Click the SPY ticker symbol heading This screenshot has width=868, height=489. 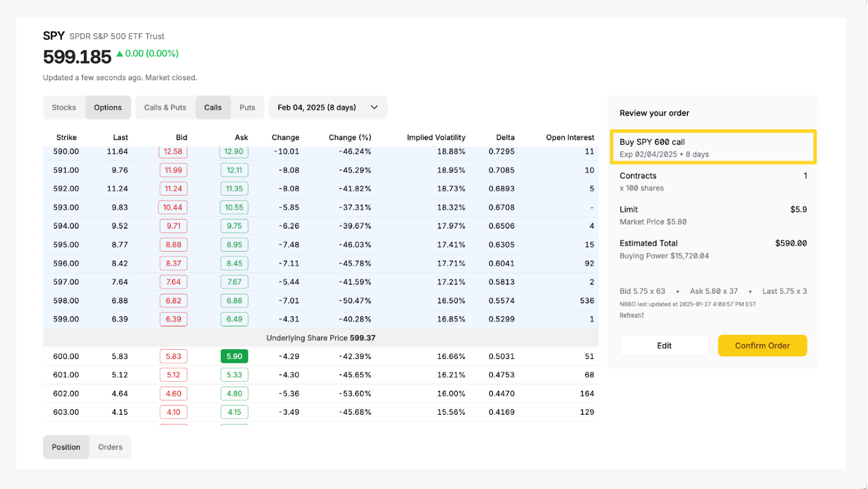click(x=54, y=36)
